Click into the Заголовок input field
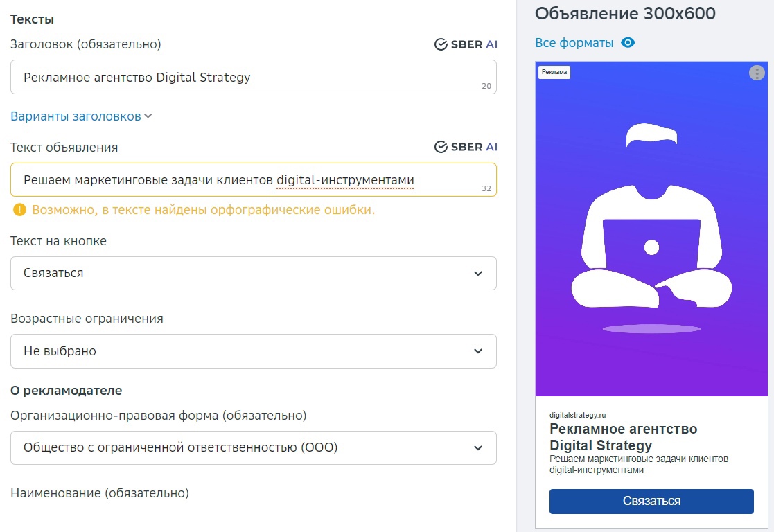The width and height of the screenshot is (774, 532). 253,77
